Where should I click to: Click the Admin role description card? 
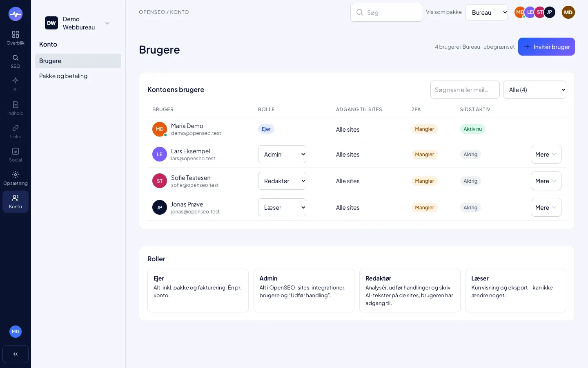tap(304, 290)
